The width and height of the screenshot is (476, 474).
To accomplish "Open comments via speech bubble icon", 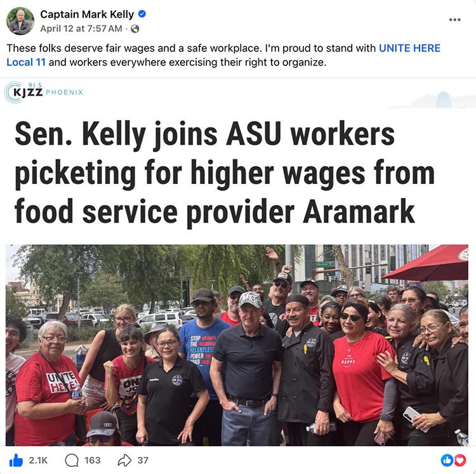I will 72,460.
